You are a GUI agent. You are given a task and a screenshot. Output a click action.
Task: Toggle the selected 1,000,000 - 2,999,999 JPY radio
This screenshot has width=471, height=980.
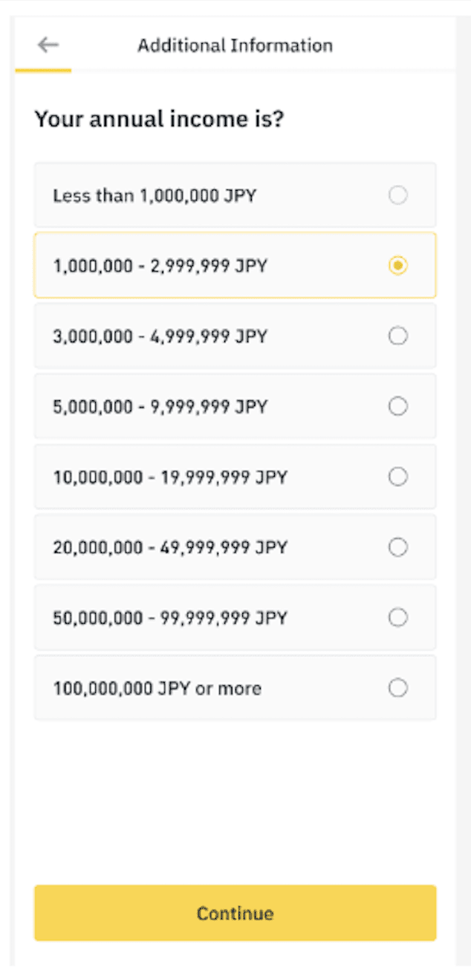(x=398, y=265)
